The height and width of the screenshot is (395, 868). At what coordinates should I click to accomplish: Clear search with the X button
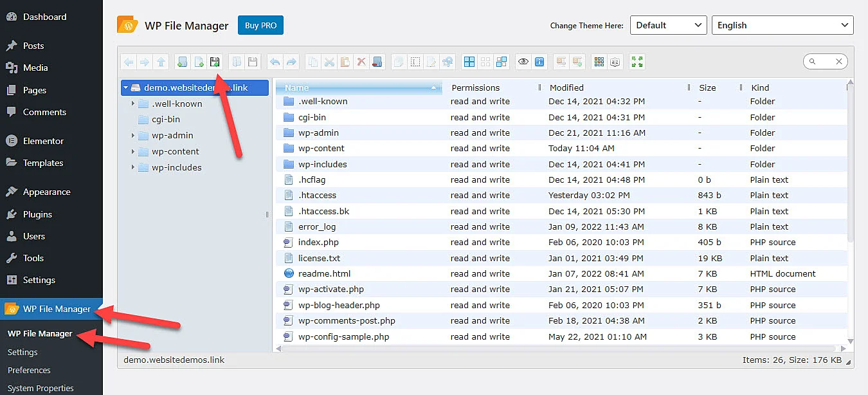point(839,61)
